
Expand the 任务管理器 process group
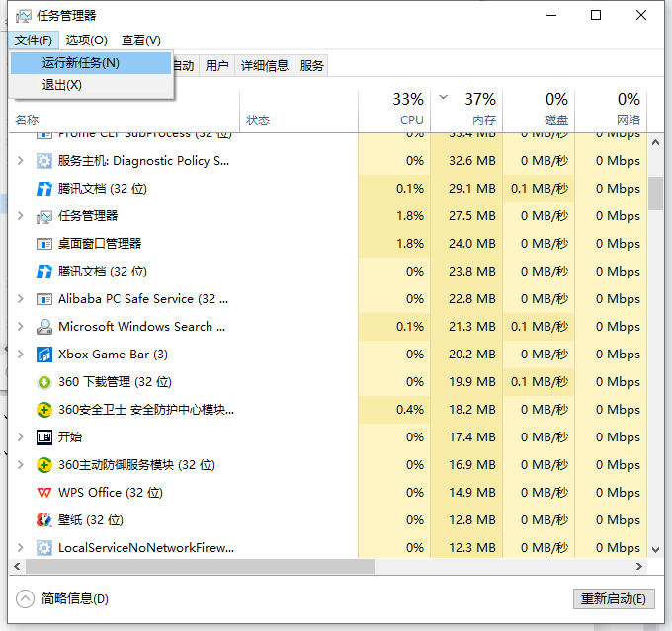pyautogui.click(x=21, y=216)
